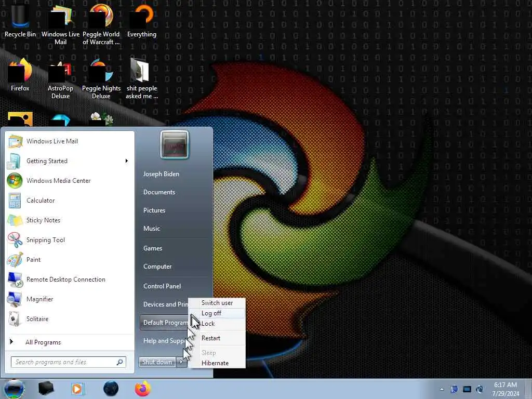Select Log off from power menu
Image resolution: width=532 pixels, height=399 pixels.
click(217, 313)
